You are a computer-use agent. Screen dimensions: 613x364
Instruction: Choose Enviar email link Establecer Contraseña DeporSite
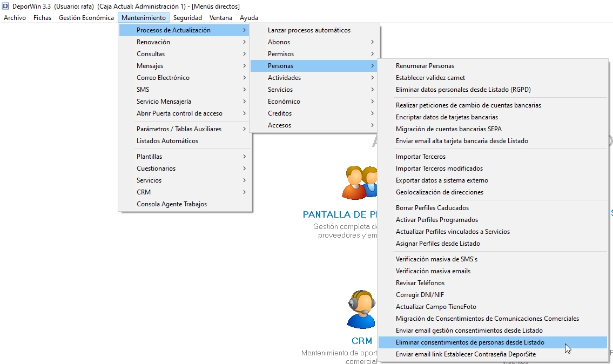(x=493, y=354)
